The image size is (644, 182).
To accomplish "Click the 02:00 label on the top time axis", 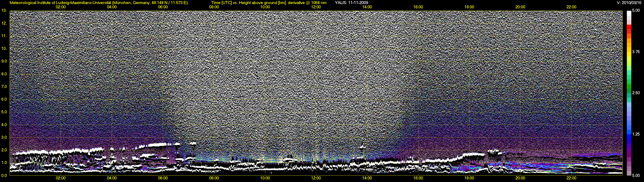I will (61, 7).
